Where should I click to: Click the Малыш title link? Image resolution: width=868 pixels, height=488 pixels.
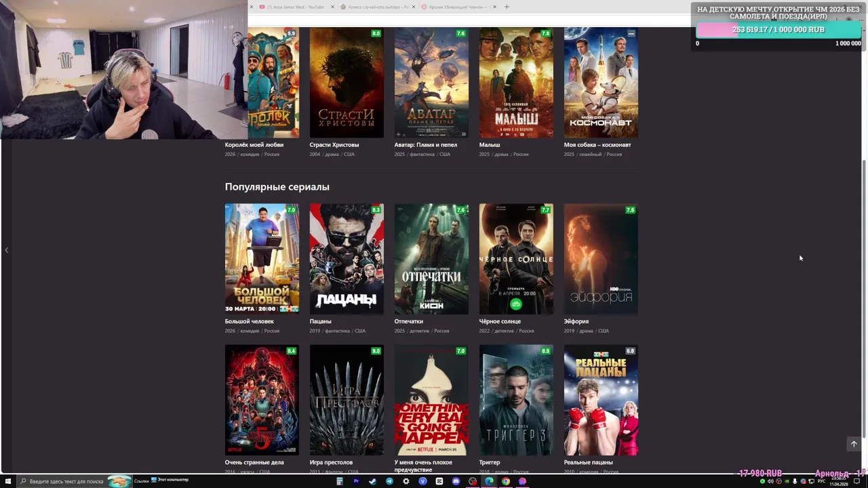[x=490, y=144]
